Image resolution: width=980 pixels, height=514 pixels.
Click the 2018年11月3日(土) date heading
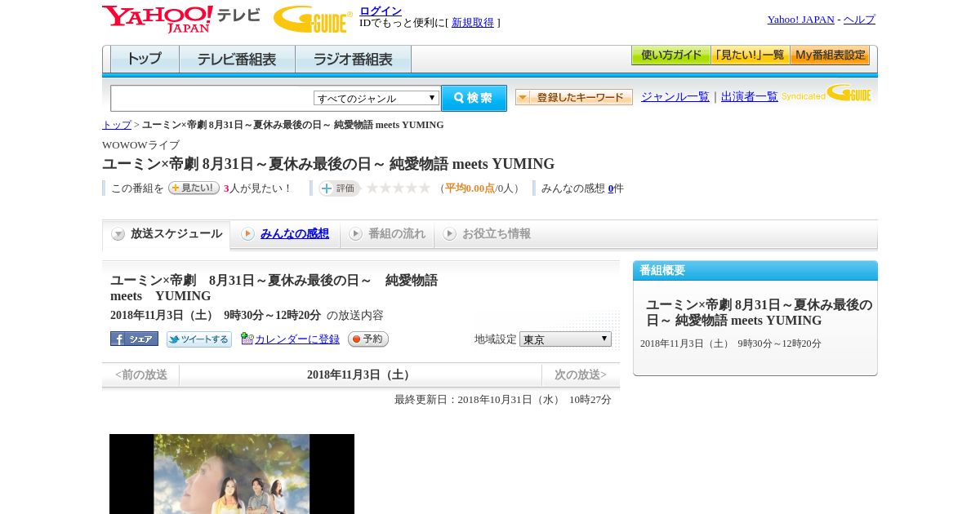[360, 375]
